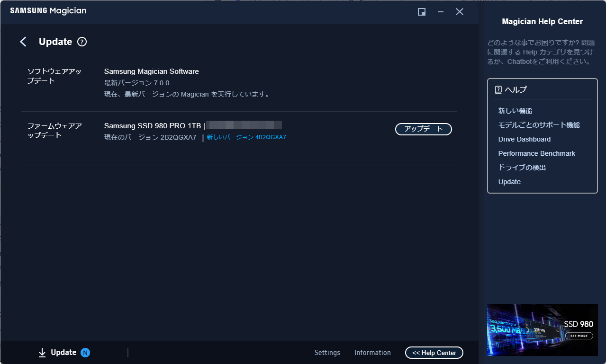The image size is (606, 364).
Task: Go back using the left arrow icon
Action: (x=23, y=42)
